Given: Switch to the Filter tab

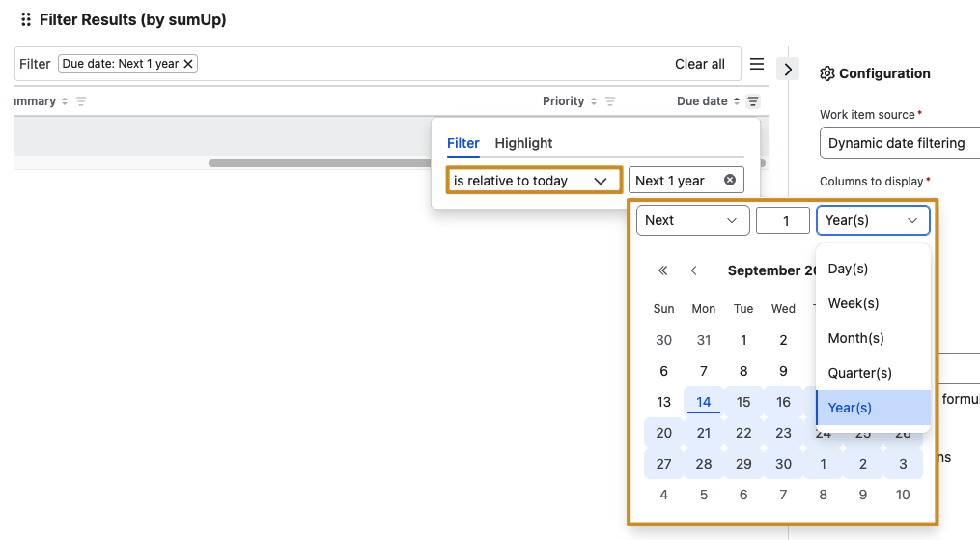Looking at the screenshot, I should (463, 143).
